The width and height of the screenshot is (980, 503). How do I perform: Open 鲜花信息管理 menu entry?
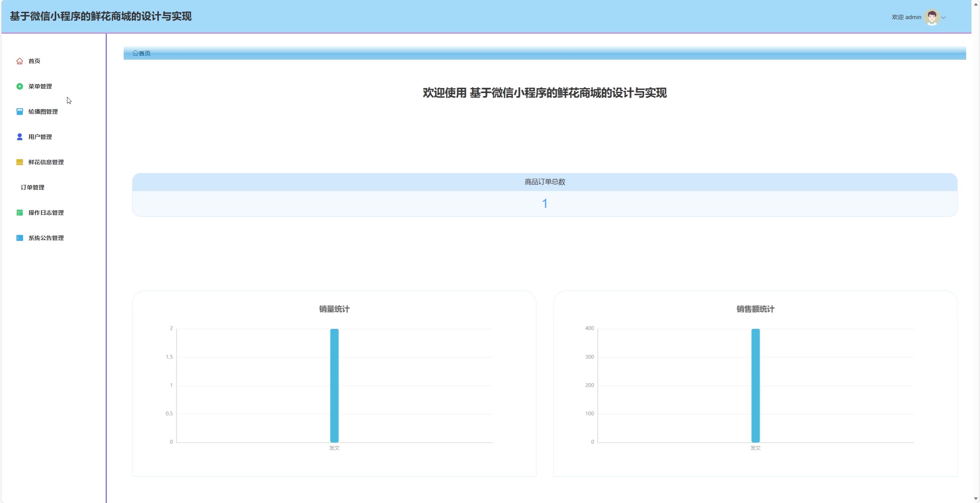(46, 162)
